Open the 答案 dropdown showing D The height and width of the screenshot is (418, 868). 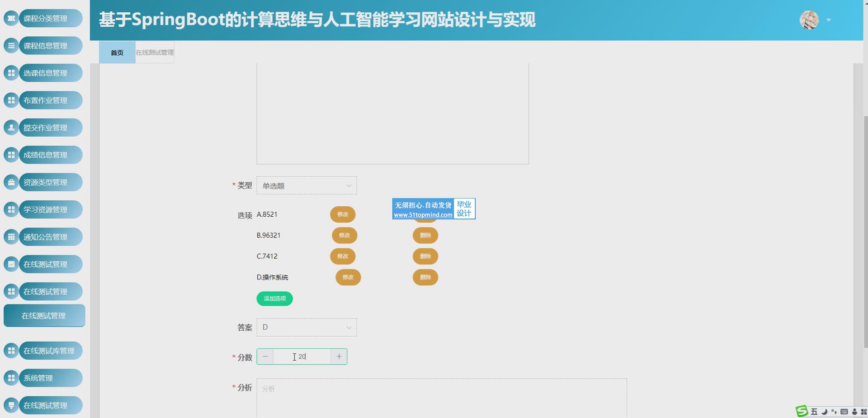tap(306, 327)
